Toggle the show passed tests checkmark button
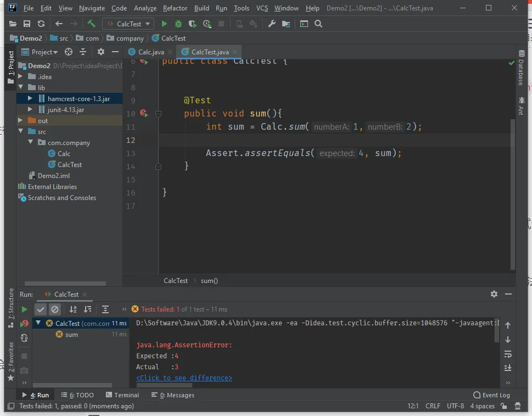Viewport: 532px width, 416px height. [x=41, y=309]
